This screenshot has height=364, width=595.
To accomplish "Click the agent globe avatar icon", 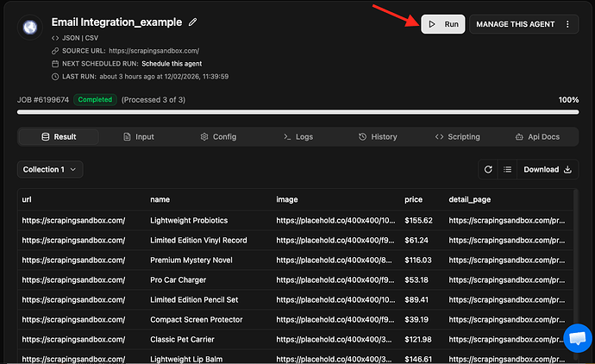I will point(30,28).
